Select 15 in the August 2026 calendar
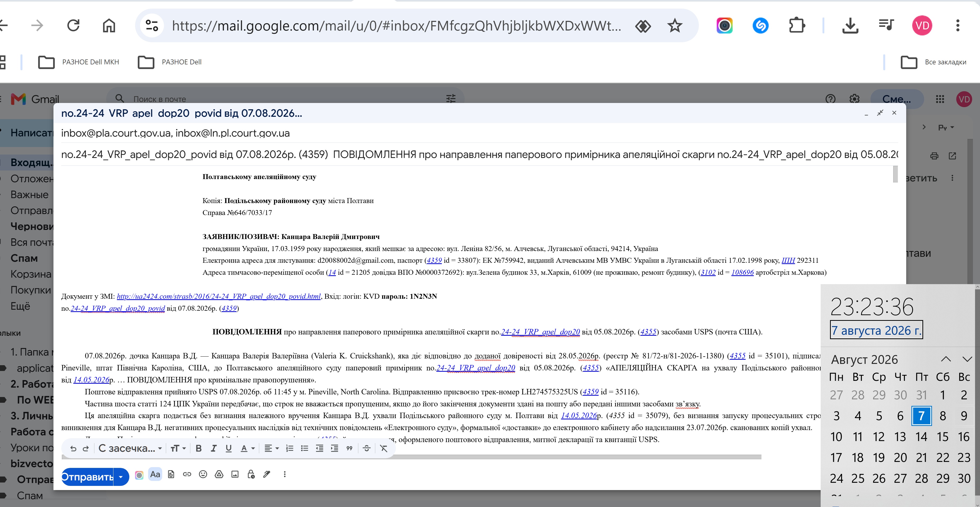980x507 pixels. 943,437
